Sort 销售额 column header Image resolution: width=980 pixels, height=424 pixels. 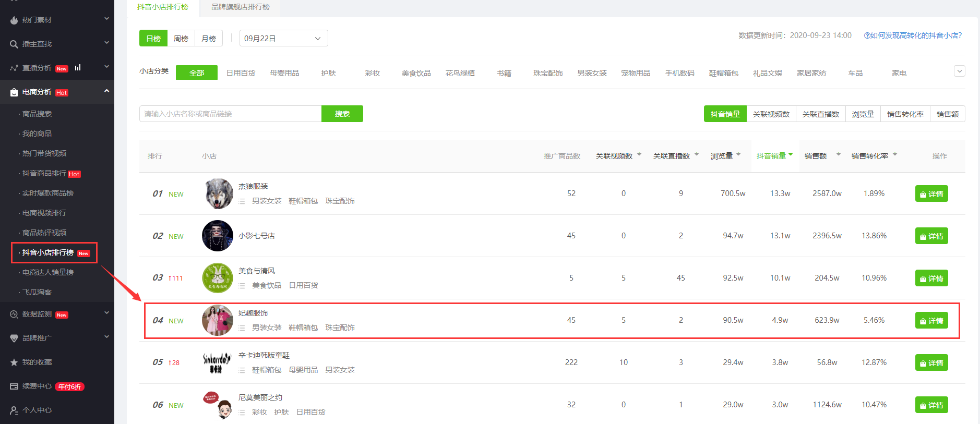click(823, 155)
